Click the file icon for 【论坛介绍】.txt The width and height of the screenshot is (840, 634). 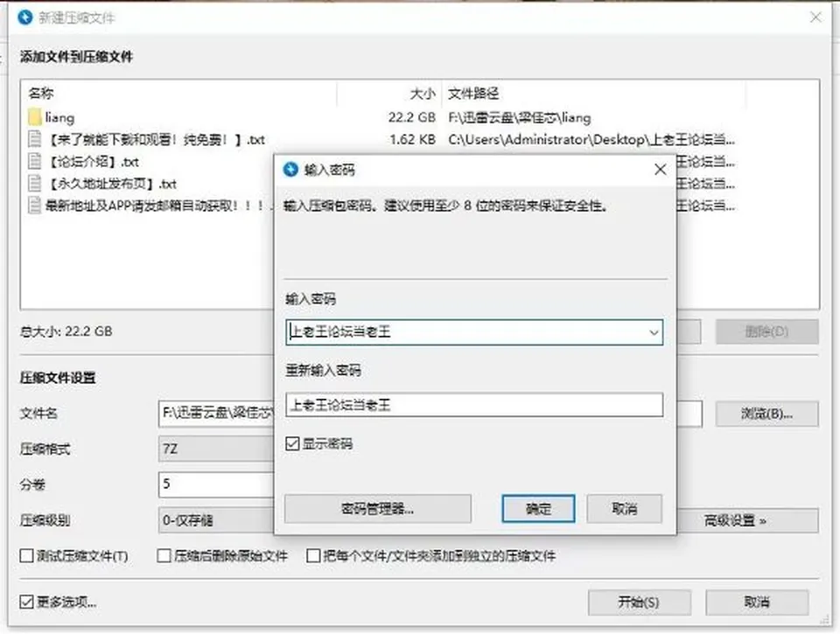34,161
